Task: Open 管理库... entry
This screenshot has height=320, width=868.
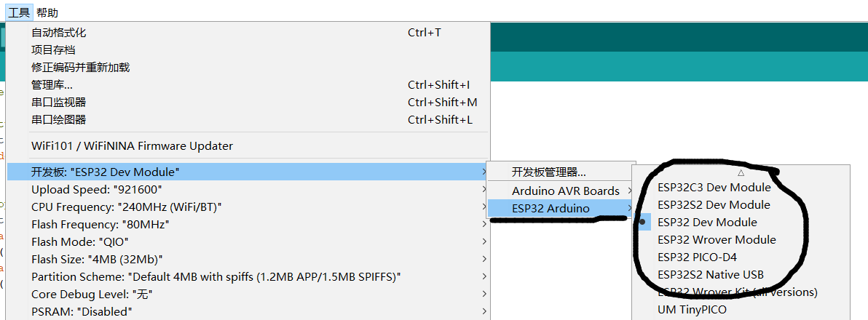Action: [248, 85]
